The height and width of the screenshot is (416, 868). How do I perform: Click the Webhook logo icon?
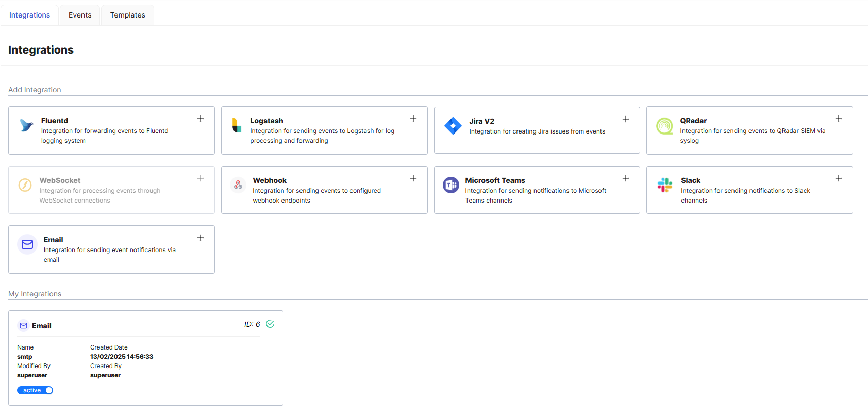pyautogui.click(x=238, y=185)
